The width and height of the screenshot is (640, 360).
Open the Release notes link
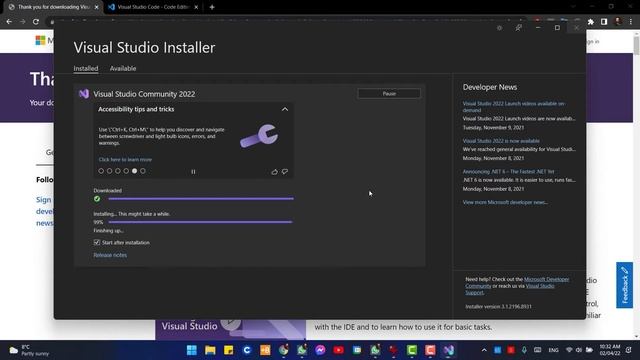click(x=110, y=255)
